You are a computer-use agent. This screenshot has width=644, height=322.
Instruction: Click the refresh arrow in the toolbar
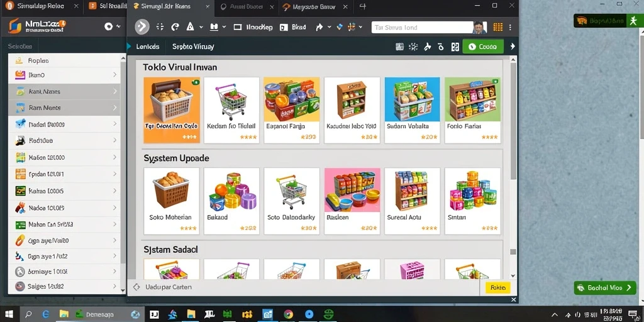pyautogui.click(x=175, y=27)
